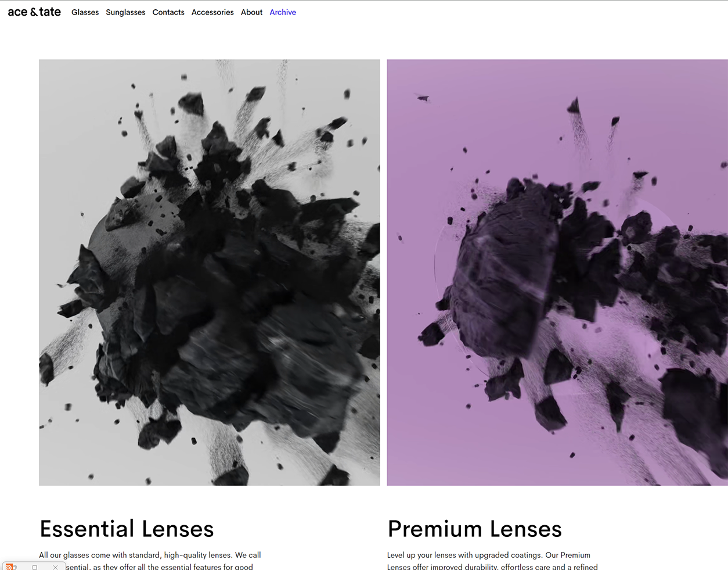Go to the Contacts section
This screenshot has height=570, width=728.
point(168,12)
